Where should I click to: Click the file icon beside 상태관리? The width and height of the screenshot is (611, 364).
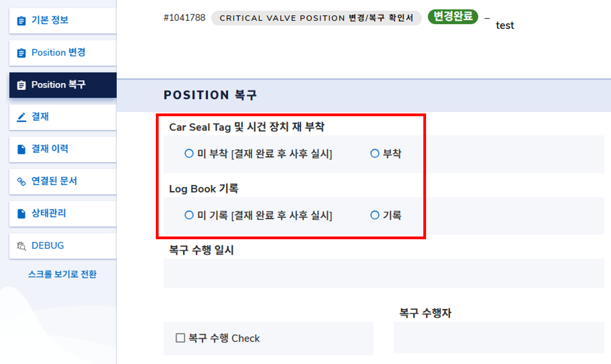point(21,214)
